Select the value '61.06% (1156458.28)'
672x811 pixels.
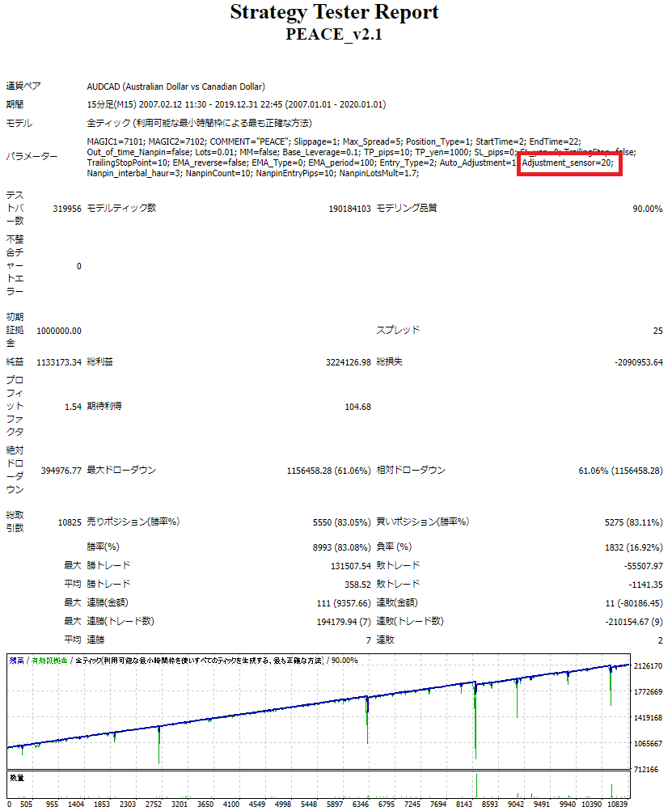620,470
